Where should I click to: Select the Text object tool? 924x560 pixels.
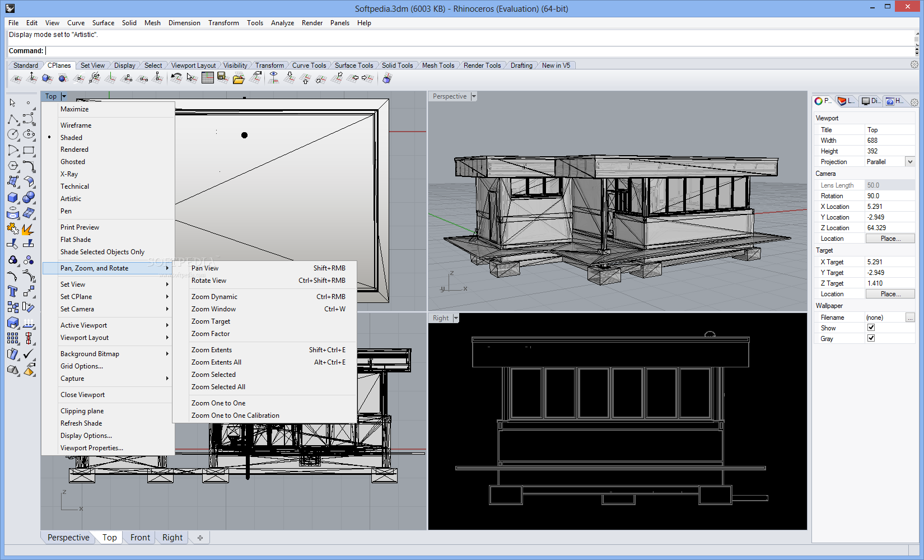pyautogui.click(x=13, y=291)
